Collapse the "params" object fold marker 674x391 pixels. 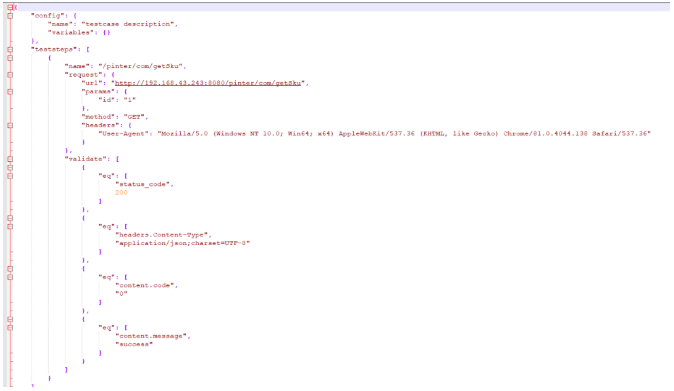point(10,92)
